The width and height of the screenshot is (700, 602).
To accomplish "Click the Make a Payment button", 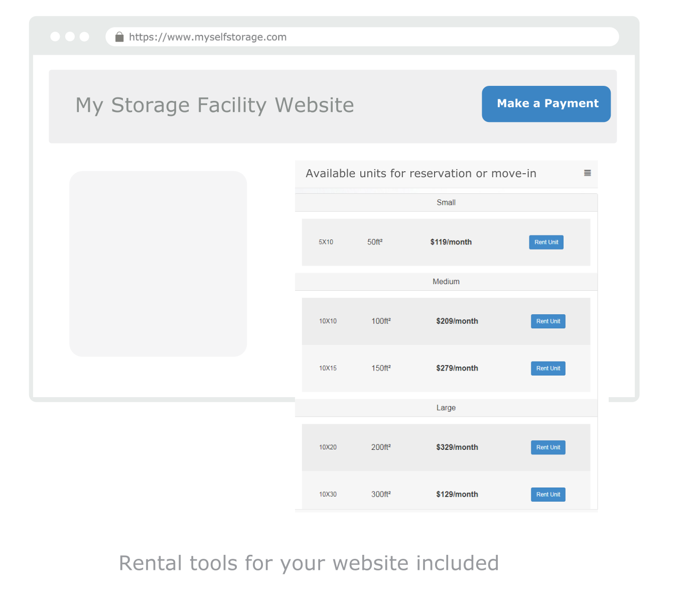I will (546, 103).
